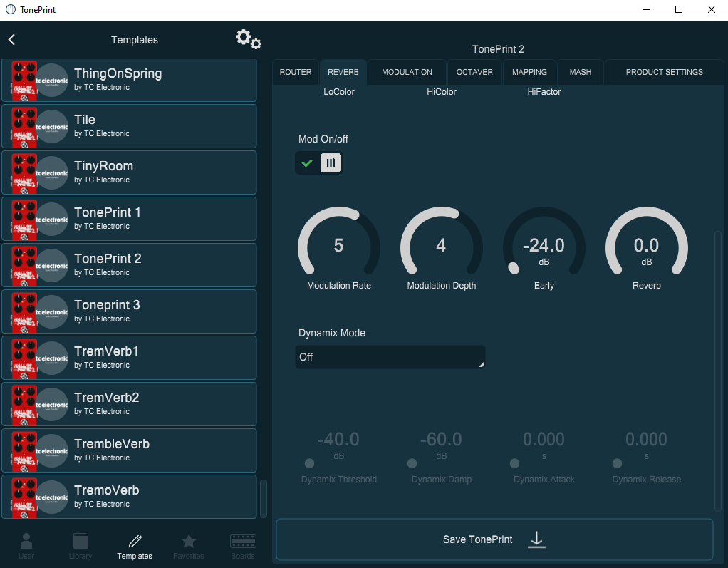This screenshot has width=728, height=568.
Task: Switch to the MAPPING tab
Action: (x=529, y=72)
